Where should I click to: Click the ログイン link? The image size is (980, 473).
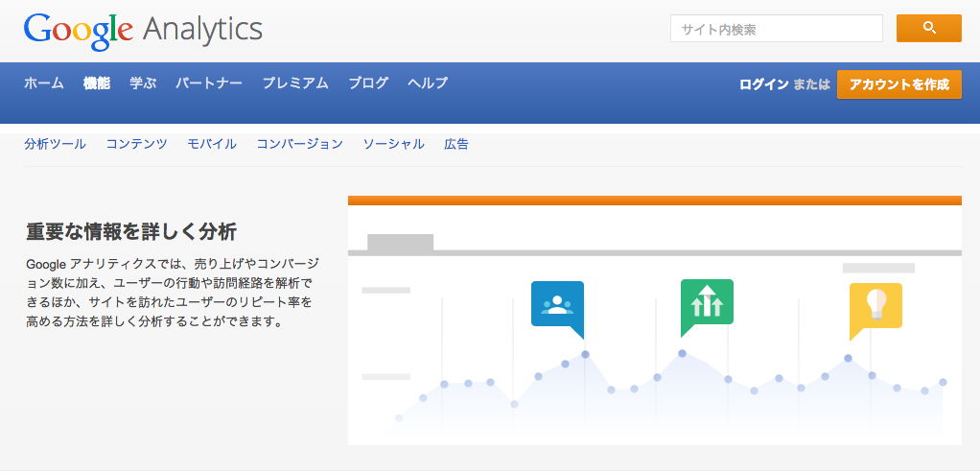click(763, 85)
